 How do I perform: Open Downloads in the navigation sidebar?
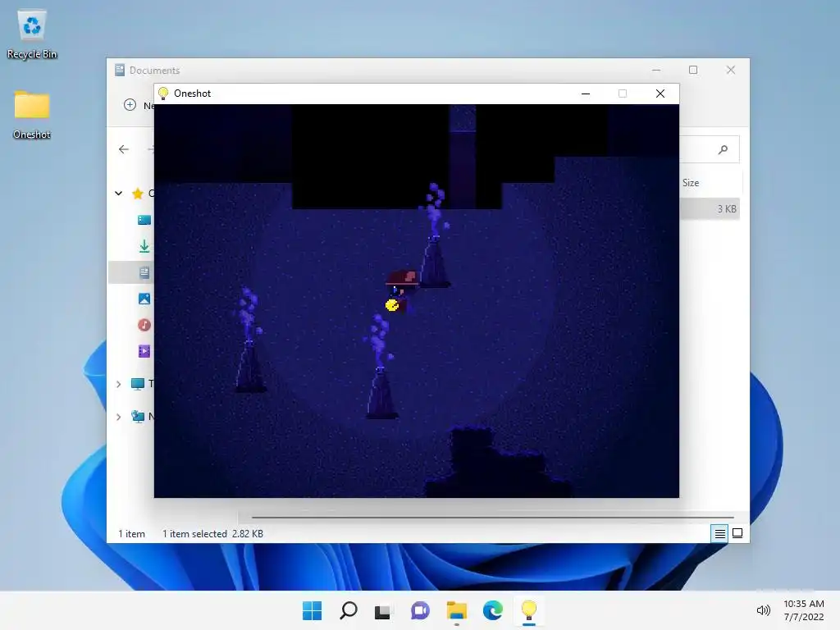[144, 246]
